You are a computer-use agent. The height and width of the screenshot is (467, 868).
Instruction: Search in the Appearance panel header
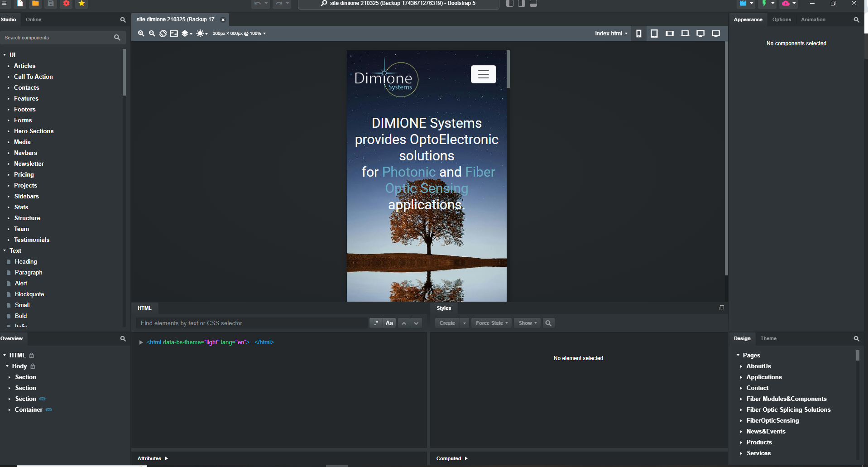[856, 20]
